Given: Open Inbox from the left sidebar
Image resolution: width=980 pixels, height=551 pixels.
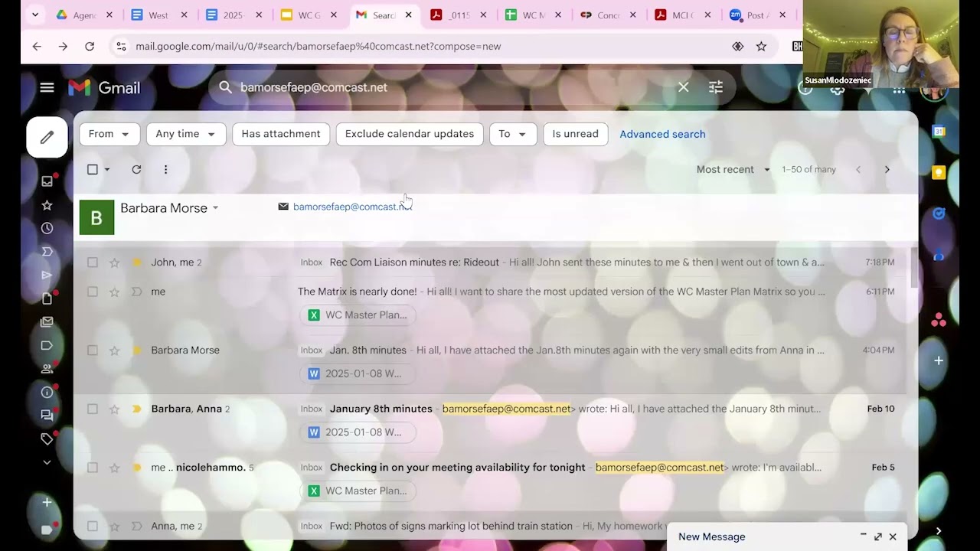Looking at the screenshot, I should pos(47,181).
